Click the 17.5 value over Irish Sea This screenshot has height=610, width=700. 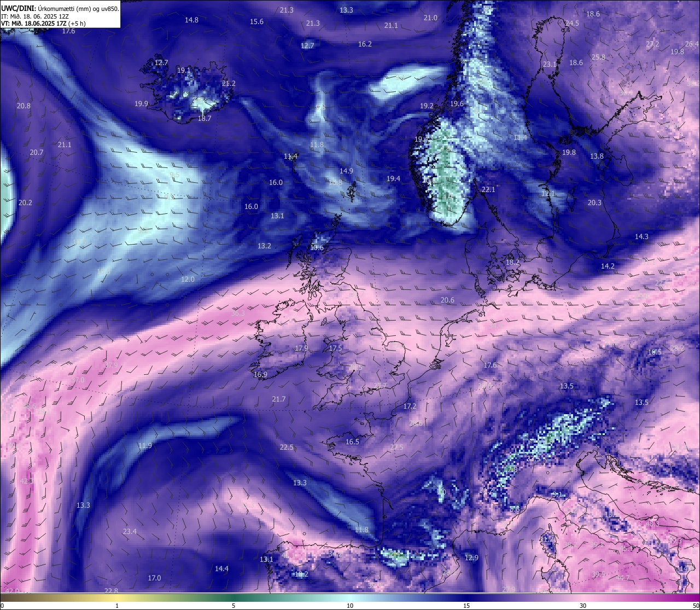(335, 348)
